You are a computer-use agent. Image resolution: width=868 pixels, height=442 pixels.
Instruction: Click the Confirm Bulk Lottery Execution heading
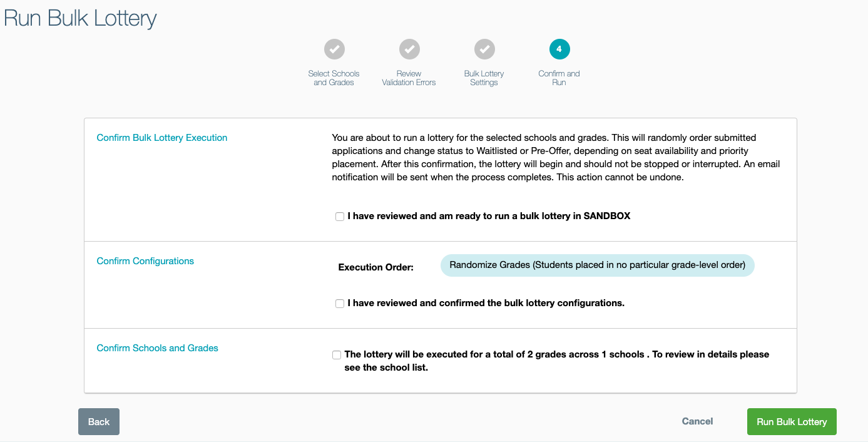[161, 138]
